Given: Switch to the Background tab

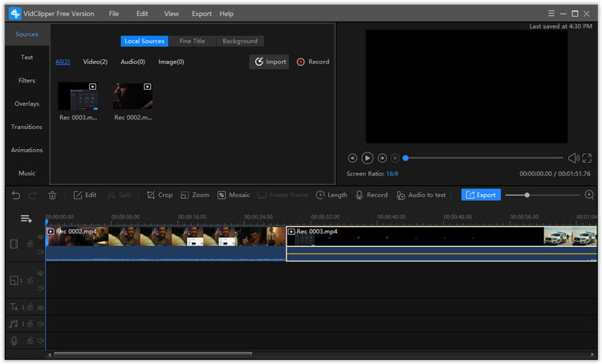Looking at the screenshot, I should [x=240, y=41].
